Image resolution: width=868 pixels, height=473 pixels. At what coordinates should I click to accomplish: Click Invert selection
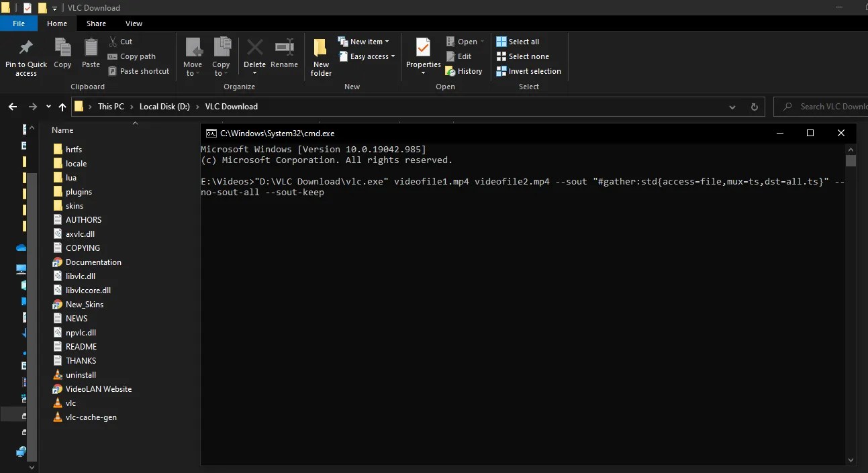point(528,71)
